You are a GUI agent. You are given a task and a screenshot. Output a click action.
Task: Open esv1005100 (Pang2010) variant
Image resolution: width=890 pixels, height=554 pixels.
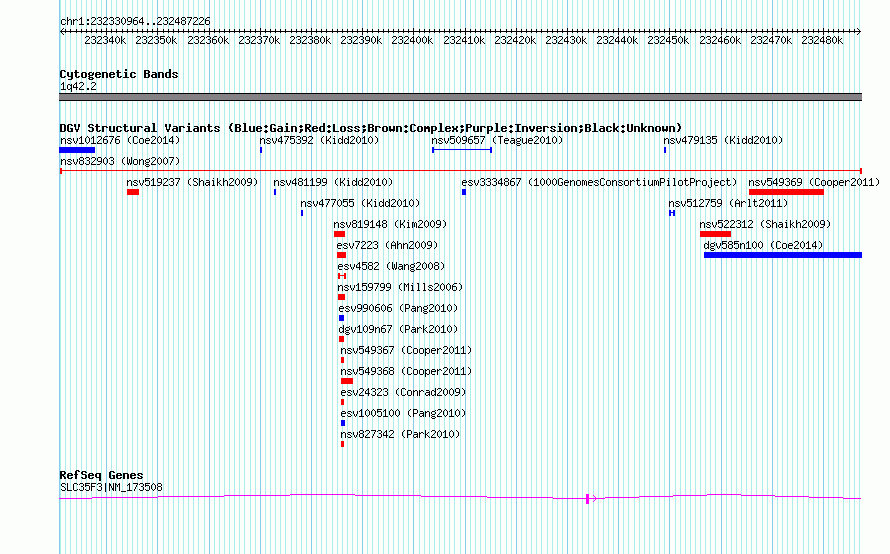point(403,413)
